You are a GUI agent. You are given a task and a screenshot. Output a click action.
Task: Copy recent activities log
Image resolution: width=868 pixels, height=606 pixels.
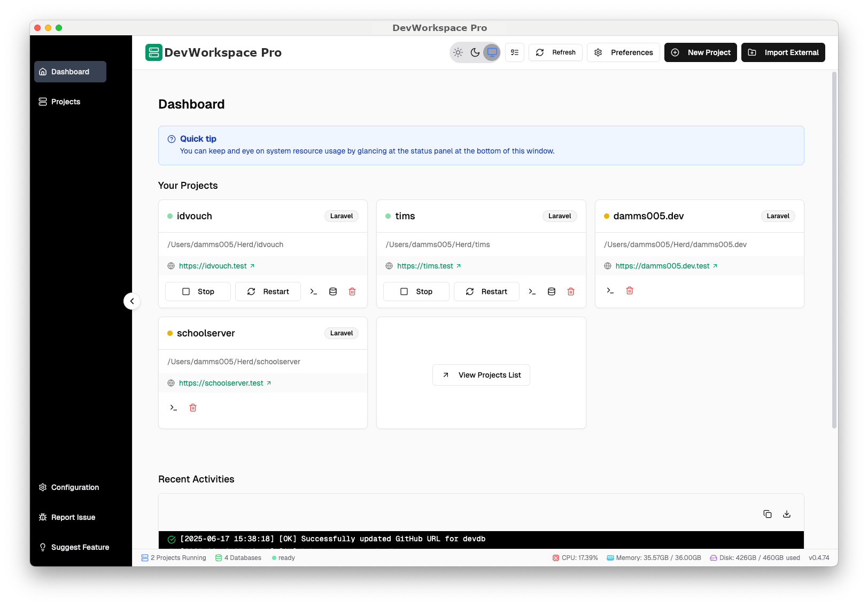(x=768, y=514)
